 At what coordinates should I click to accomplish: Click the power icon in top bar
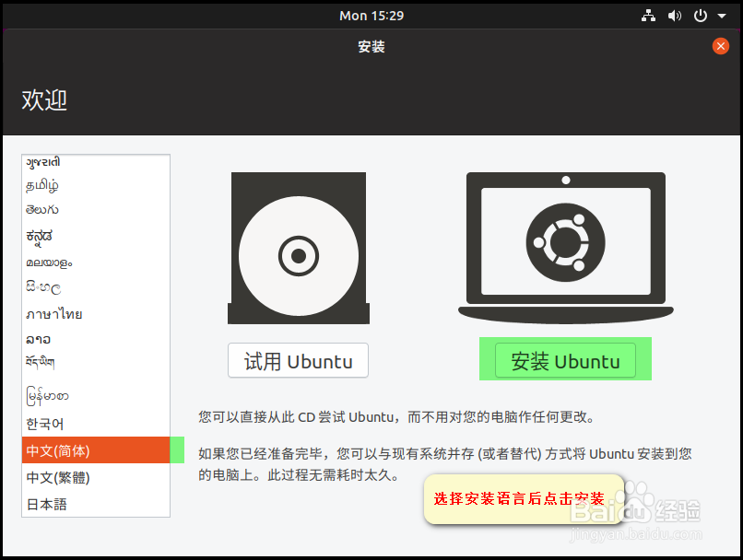(x=701, y=16)
